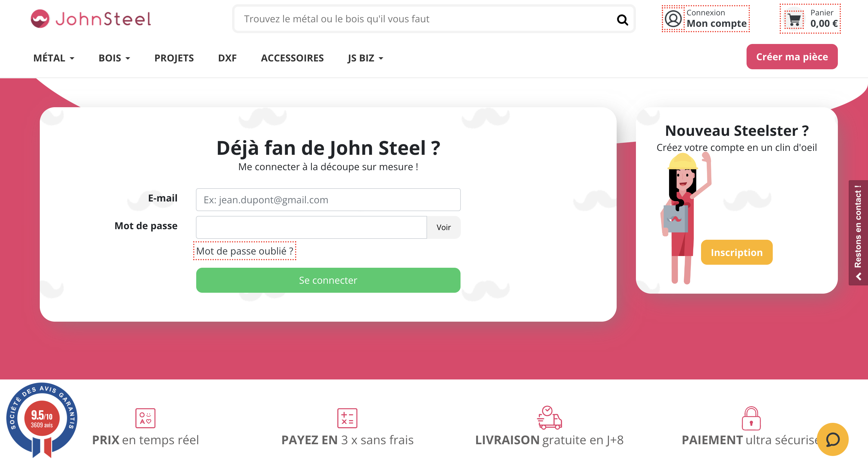The width and height of the screenshot is (868, 465).
Task: Open the user account avatar icon
Action: click(673, 19)
